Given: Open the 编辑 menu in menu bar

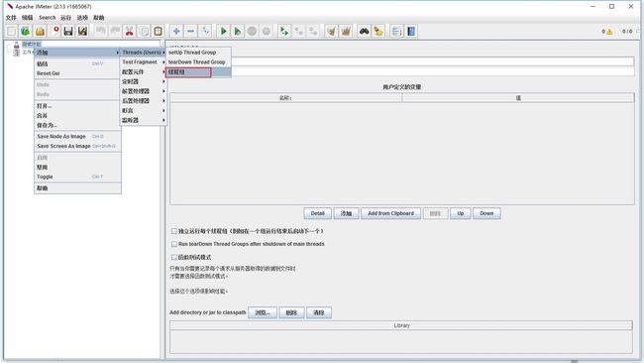Looking at the screenshot, I should pyautogui.click(x=27, y=18).
